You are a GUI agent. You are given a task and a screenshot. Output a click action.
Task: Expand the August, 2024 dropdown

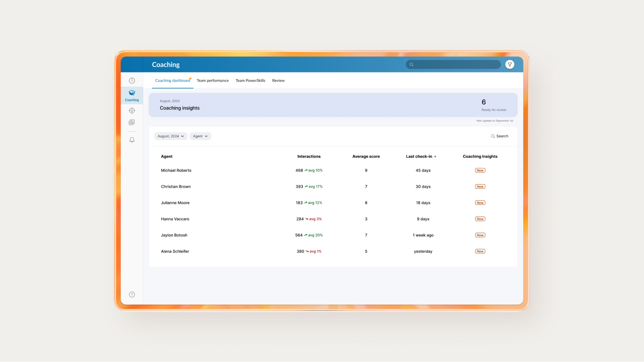(x=170, y=136)
